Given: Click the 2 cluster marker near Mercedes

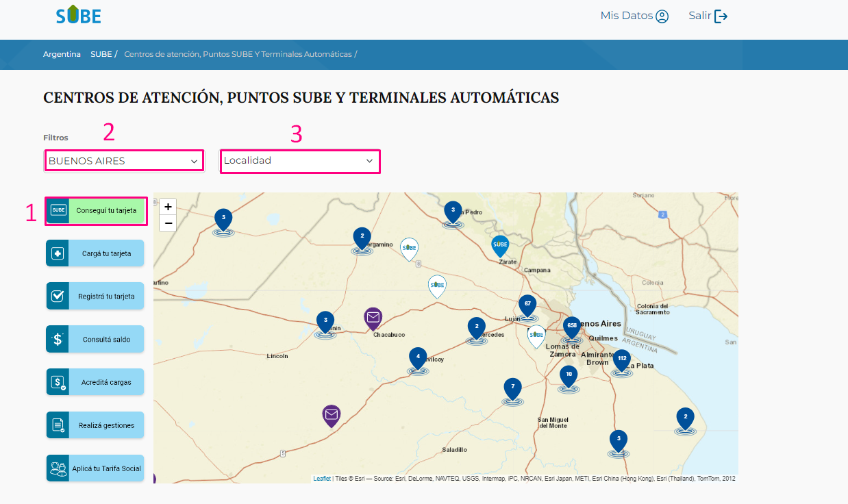Looking at the screenshot, I should tap(477, 329).
